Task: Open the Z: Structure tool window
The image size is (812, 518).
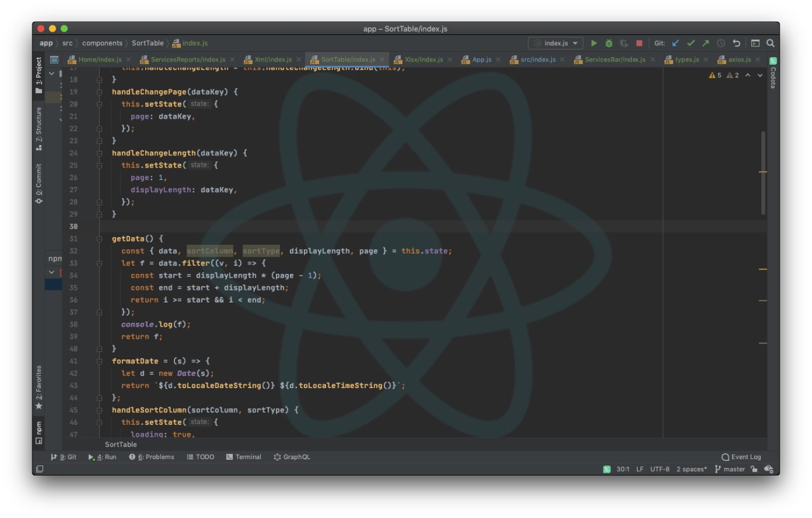Action: click(39, 129)
